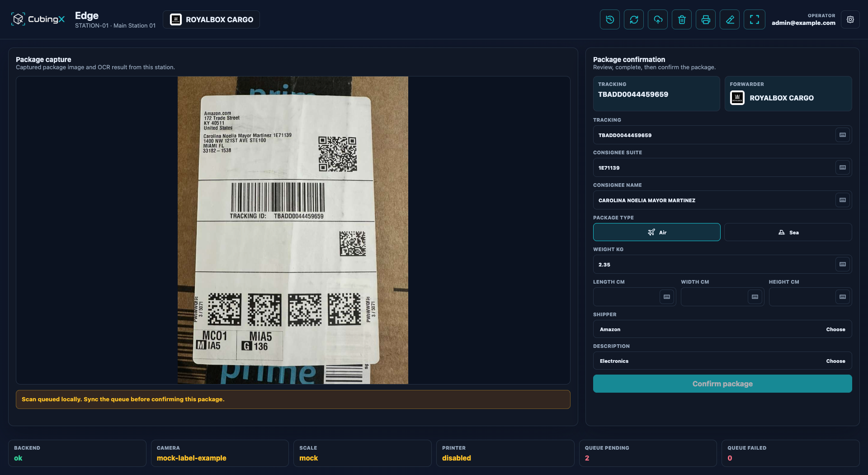Click the cloud upload icon
This screenshot has width=868, height=475.
tap(658, 19)
